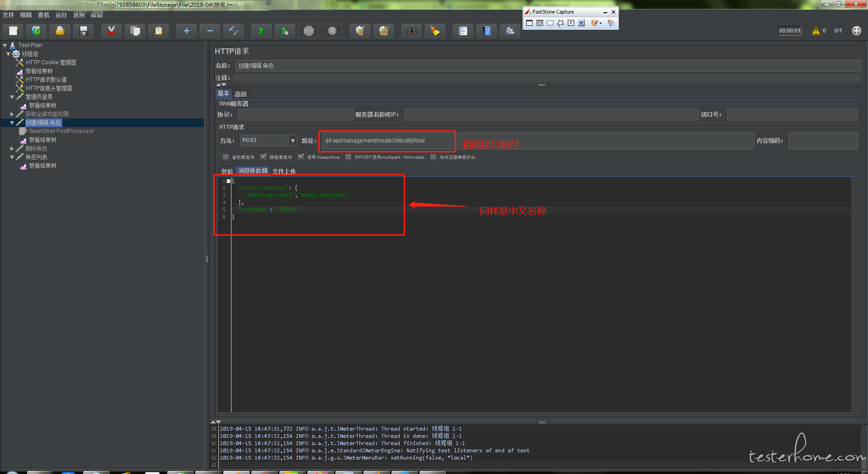Viewport: 868px width, 474px height.
Task: Click the Cut scissors icon
Action: click(111, 31)
